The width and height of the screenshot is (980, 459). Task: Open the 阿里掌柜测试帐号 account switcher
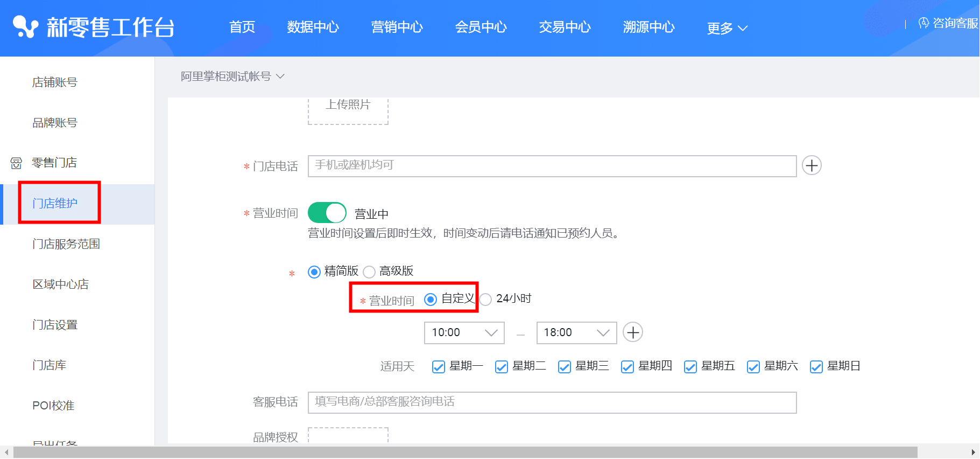pyautogui.click(x=232, y=76)
